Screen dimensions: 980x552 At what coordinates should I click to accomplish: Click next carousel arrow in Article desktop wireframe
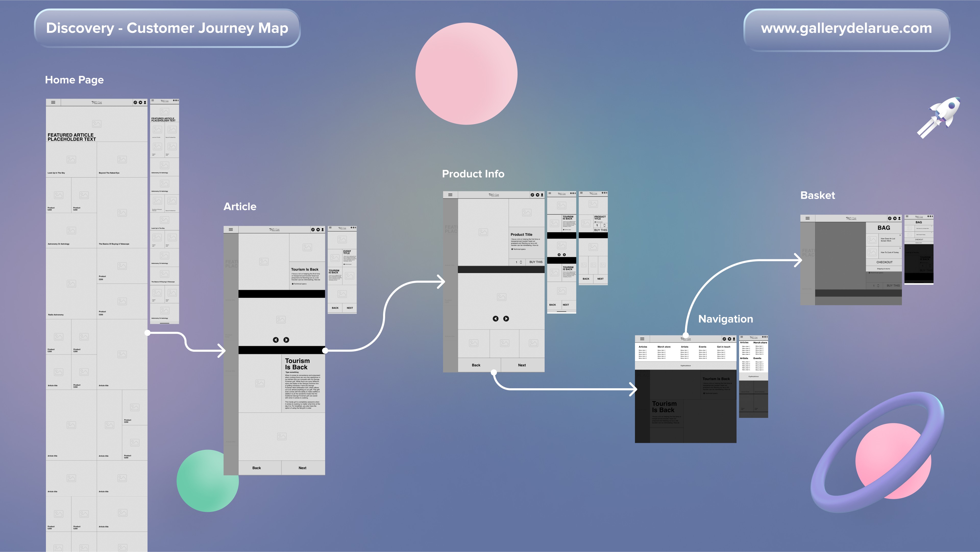(286, 340)
